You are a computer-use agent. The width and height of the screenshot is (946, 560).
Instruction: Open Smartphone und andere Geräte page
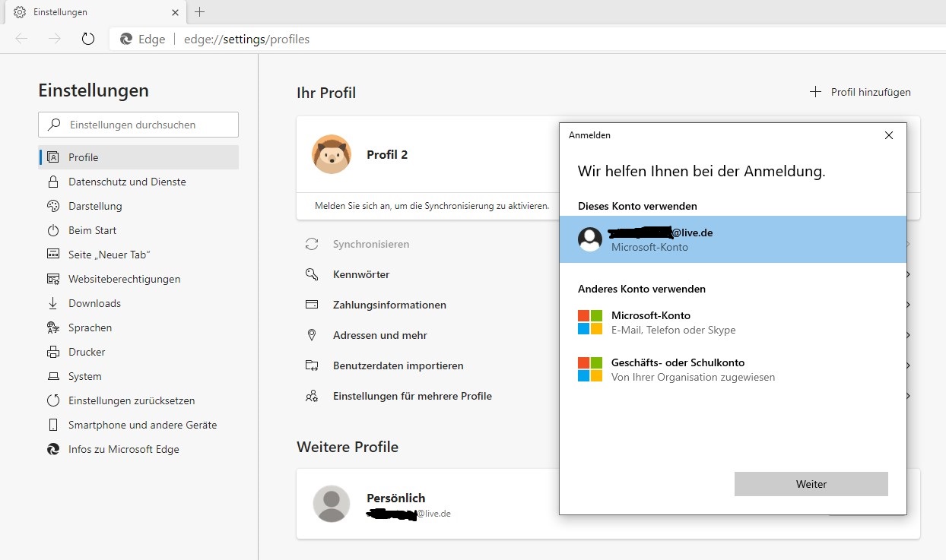138,425
